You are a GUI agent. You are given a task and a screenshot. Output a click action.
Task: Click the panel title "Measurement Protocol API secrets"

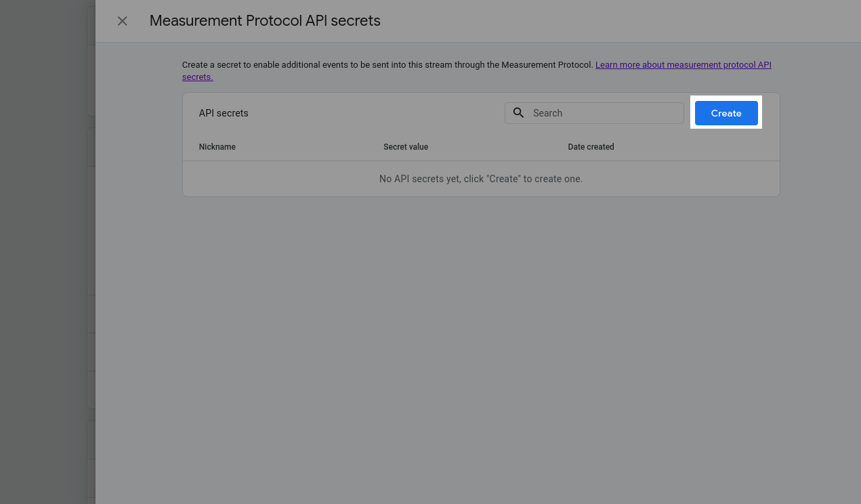click(x=265, y=21)
